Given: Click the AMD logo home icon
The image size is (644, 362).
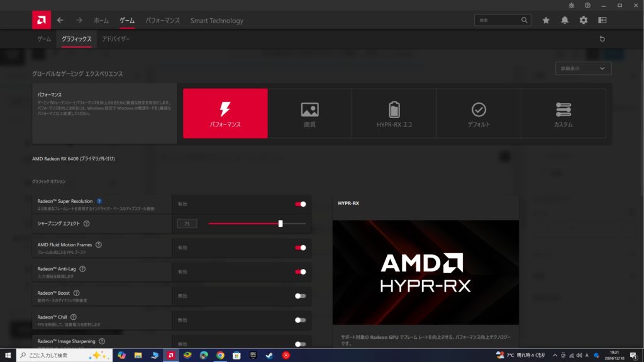Looking at the screenshot, I should click(x=42, y=20).
